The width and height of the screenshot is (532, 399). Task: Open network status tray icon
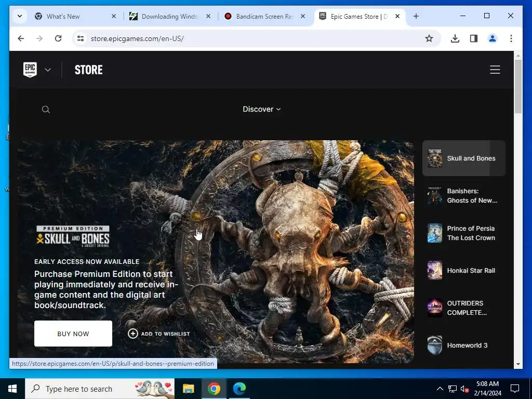coord(453,389)
